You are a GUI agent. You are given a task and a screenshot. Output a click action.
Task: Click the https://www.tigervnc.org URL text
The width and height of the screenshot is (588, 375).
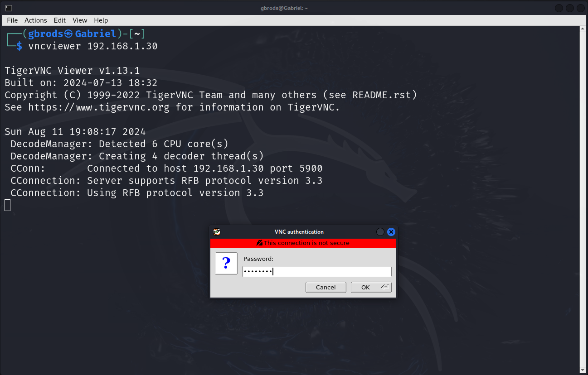[x=99, y=107]
